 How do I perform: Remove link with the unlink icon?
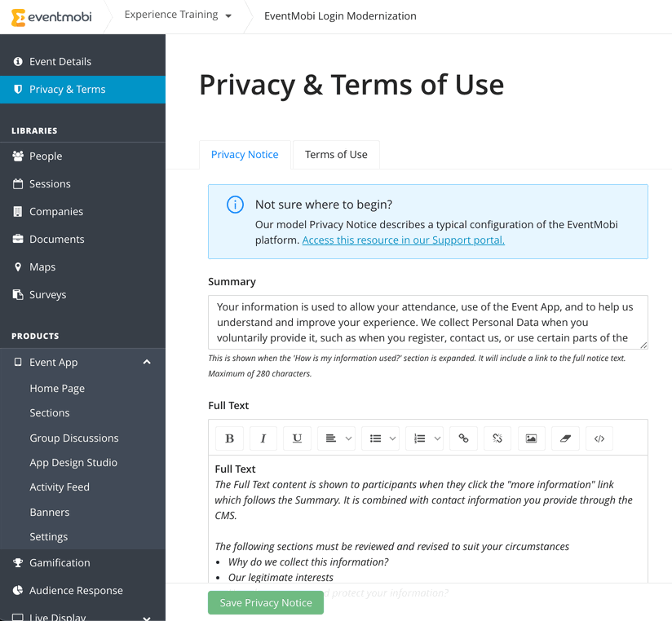point(497,438)
